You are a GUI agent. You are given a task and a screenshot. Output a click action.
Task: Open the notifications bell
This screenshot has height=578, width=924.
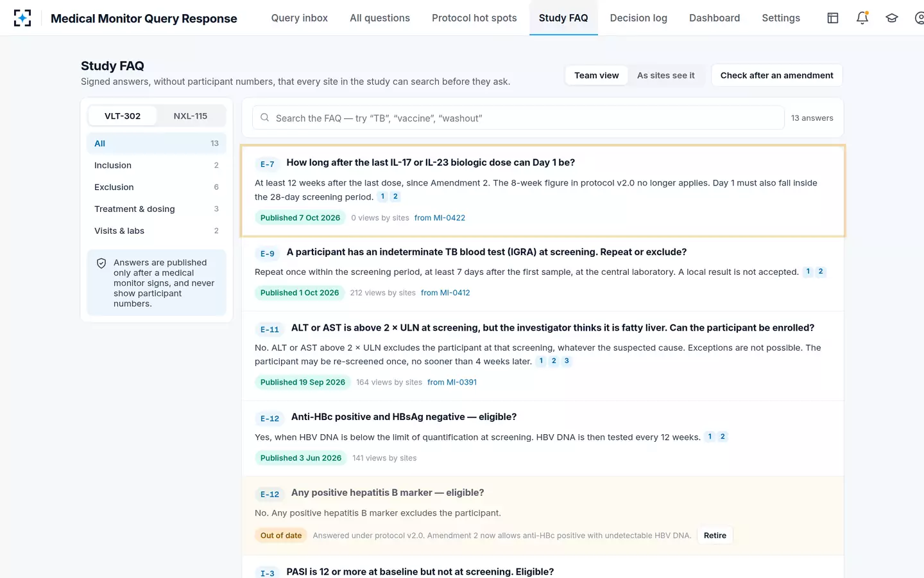pyautogui.click(x=862, y=18)
